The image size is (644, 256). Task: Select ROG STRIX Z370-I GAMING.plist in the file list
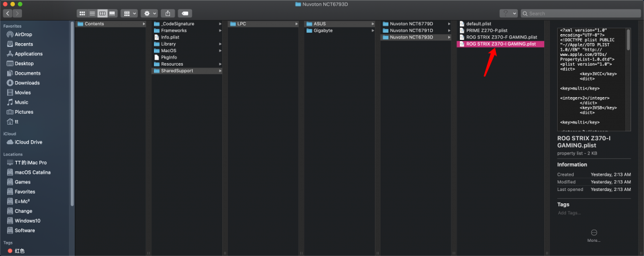tap(500, 44)
